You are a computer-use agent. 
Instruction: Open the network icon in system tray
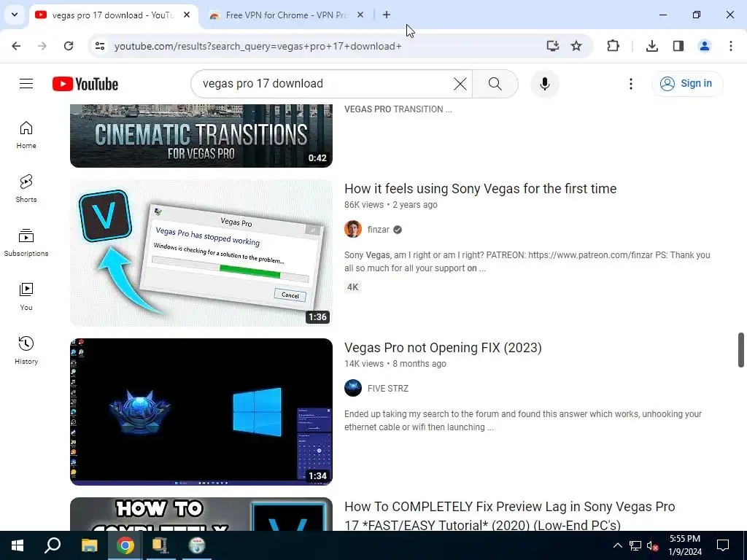[635, 545]
